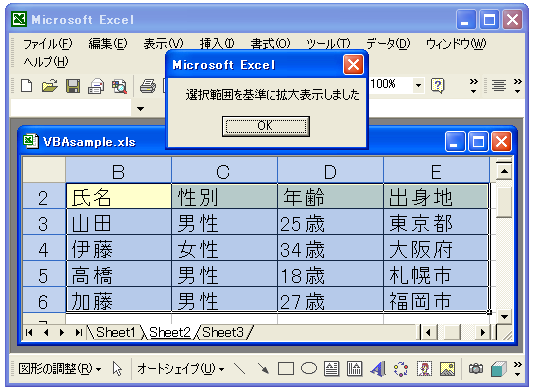The width and height of the screenshot is (533, 390).
Task: Open the ツール (Tools) menu
Action: click(328, 44)
